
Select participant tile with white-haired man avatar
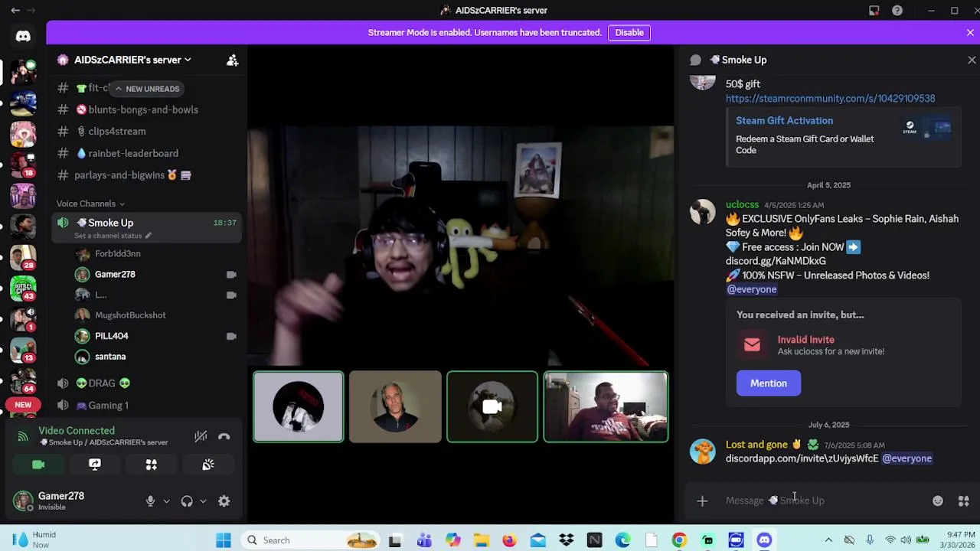point(395,407)
